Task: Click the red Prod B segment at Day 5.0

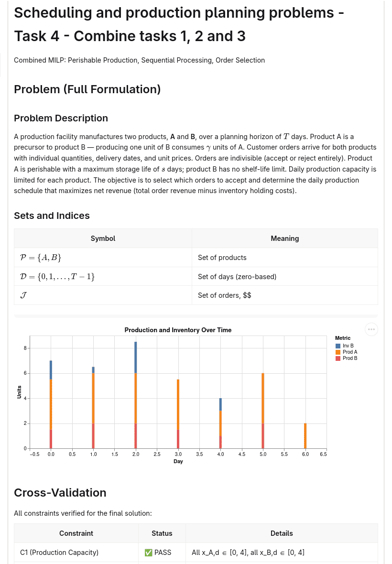Action: tap(263, 436)
